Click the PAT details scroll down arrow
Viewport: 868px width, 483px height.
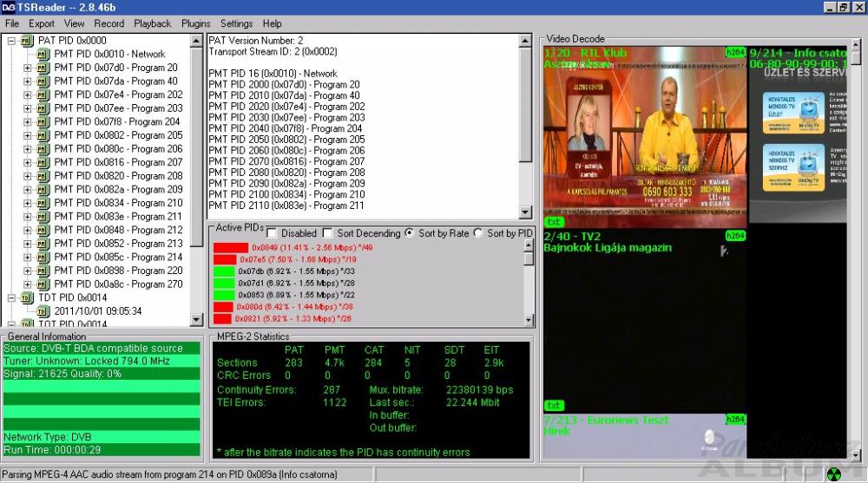coord(525,212)
